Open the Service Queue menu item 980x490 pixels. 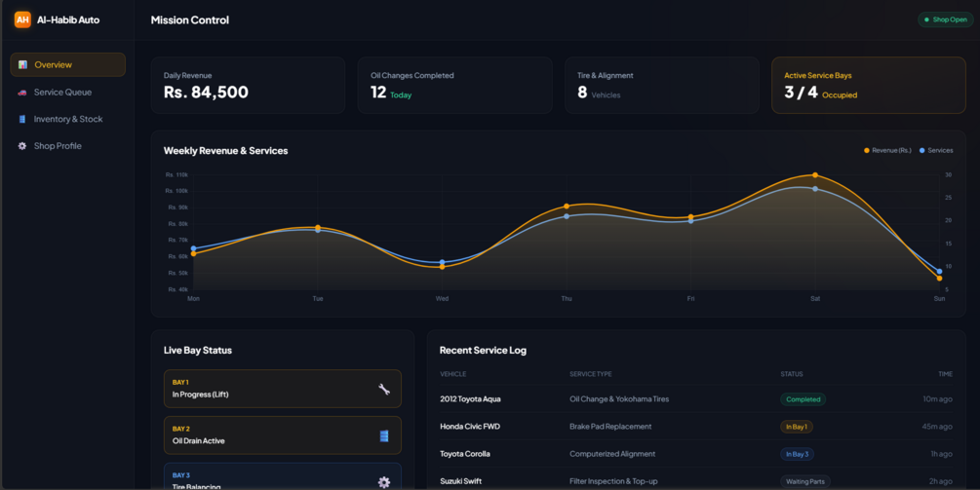click(67, 93)
